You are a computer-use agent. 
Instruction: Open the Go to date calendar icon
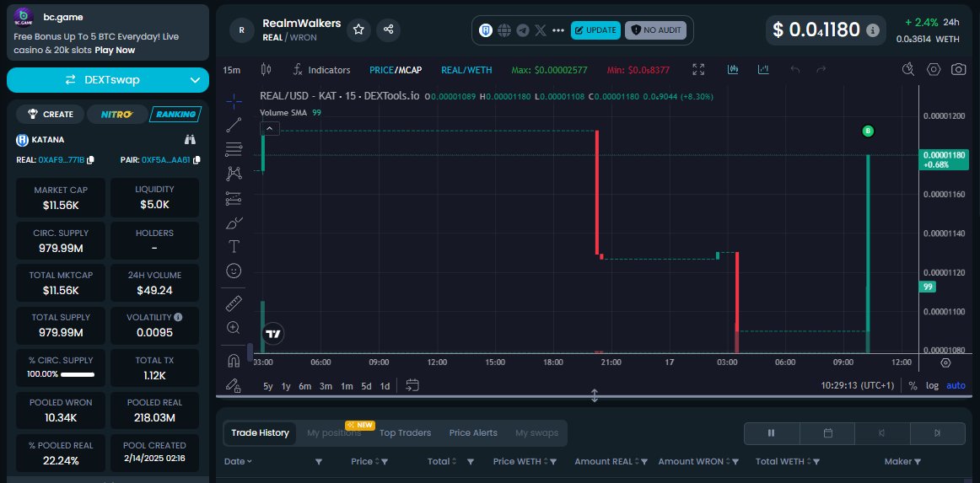point(412,385)
